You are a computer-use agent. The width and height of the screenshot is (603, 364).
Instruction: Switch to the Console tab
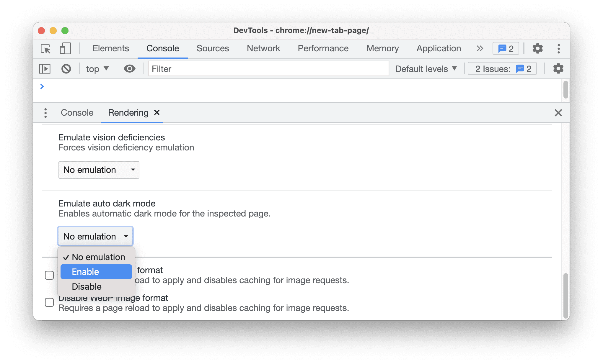coord(76,112)
